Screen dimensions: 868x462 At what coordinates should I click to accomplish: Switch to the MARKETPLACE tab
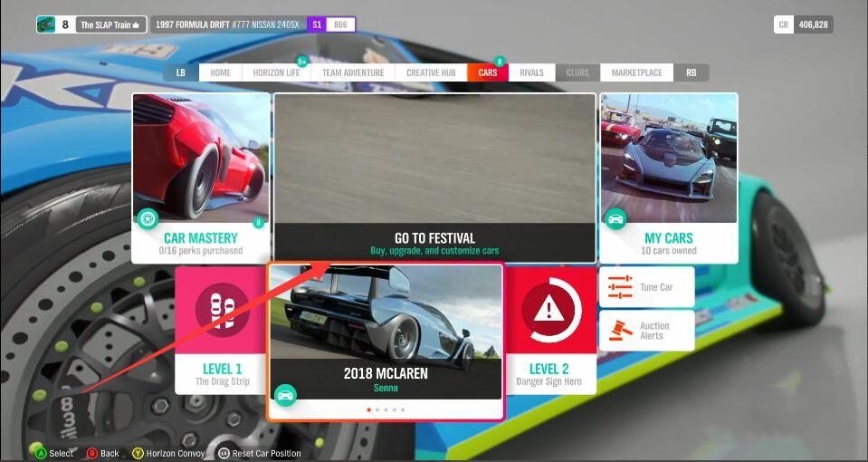[x=636, y=72]
